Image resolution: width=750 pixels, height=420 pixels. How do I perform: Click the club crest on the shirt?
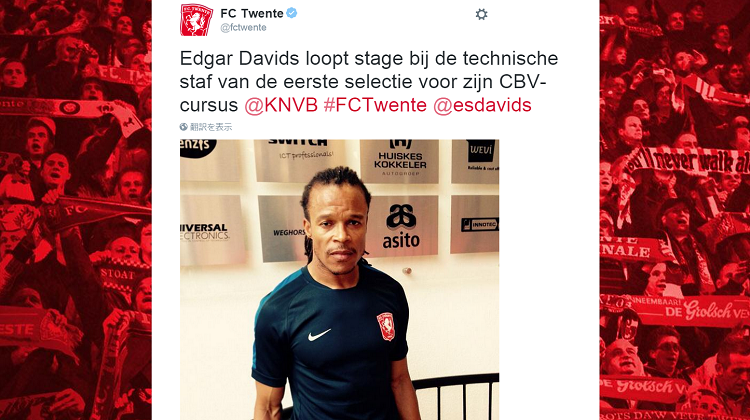coord(386,326)
